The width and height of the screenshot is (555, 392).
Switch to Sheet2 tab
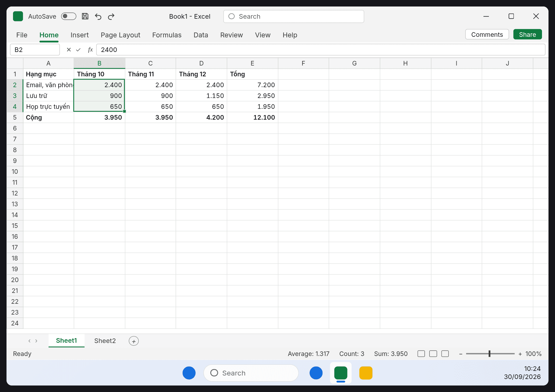pyautogui.click(x=105, y=341)
